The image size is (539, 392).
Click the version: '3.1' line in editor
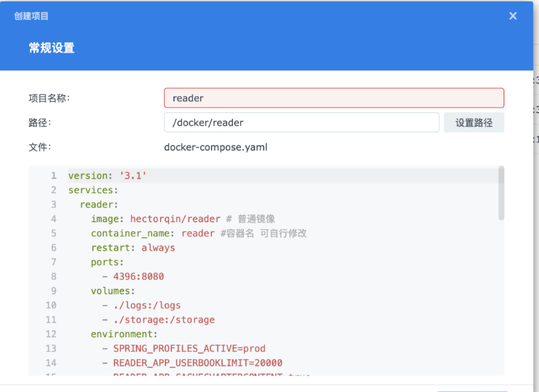pyautogui.click(x=107, y=176)
